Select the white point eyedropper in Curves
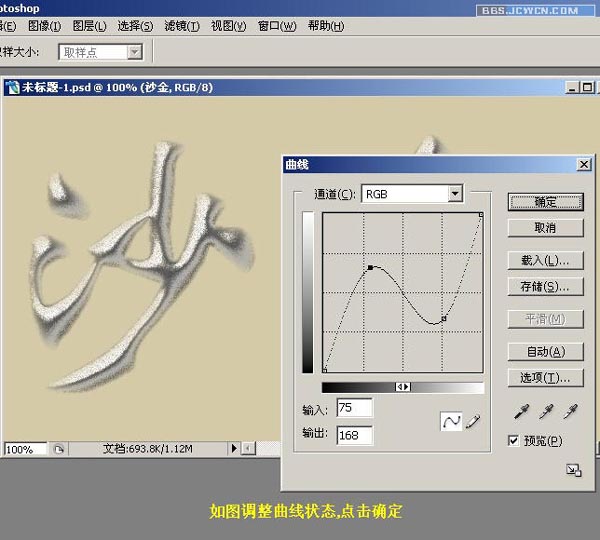The height and width of the screenshot is (540, 600). [571, 411]
